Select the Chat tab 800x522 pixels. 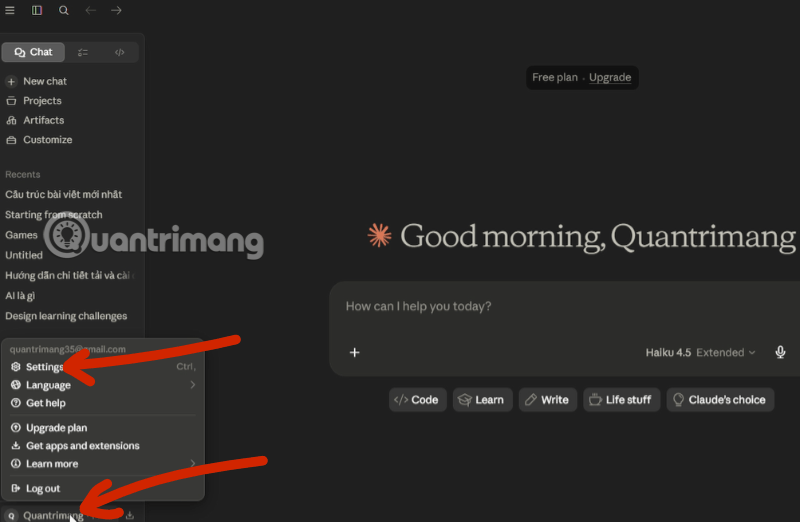pyautogui.click(x=33, y=52)
